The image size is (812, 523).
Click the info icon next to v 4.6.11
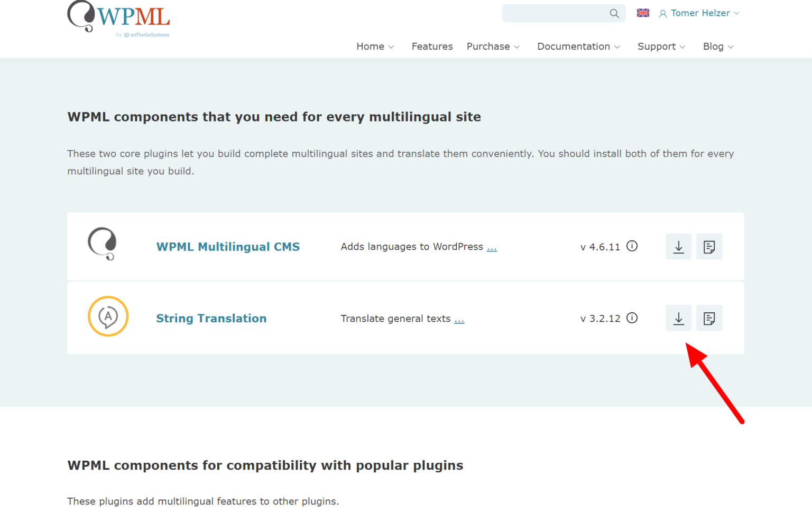[x=632, y=246]
